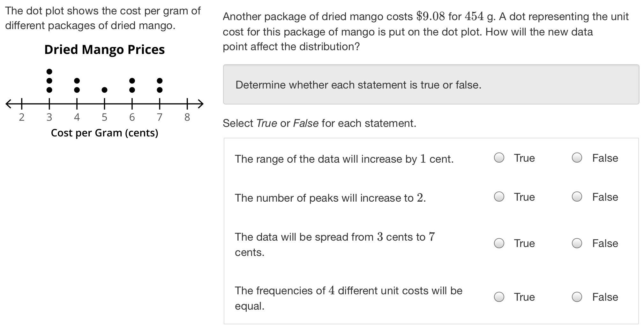Screen dimensions: 644x332
Task: Click the single dot above 5
Action: click(x=104, y=90)
